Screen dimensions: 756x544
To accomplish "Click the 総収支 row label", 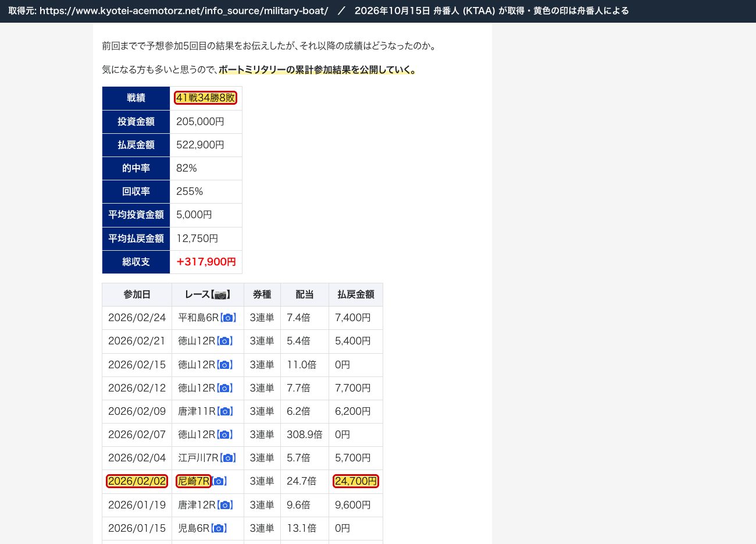I will (x=136, y=262).
